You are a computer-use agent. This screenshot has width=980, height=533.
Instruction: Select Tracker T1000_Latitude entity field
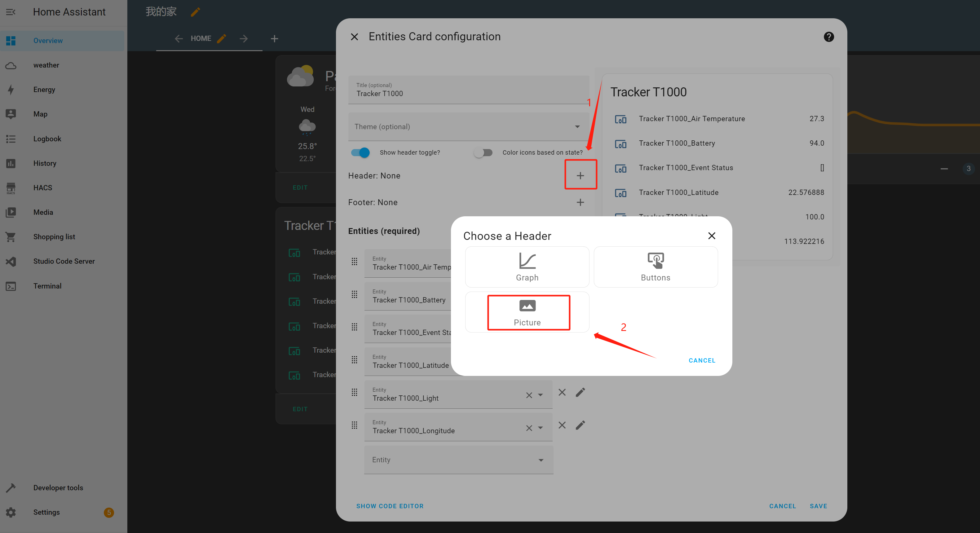(408, 361)
